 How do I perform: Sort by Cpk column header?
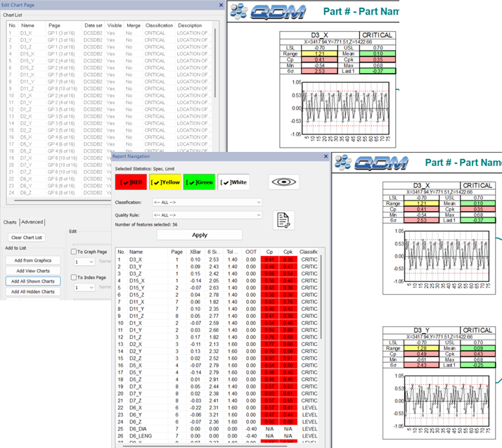pyautogui.click(x=288, y=252)
